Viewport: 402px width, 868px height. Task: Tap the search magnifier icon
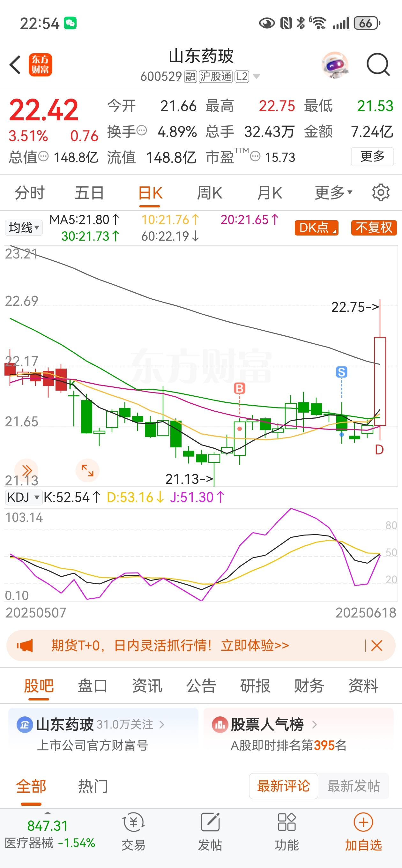tap(378, 64)
